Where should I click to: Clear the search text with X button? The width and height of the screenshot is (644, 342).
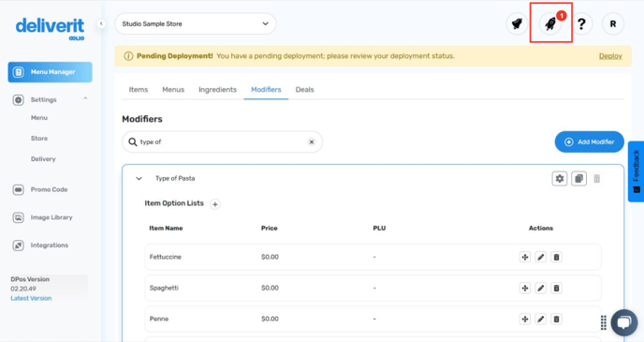(x=312, y=141)
